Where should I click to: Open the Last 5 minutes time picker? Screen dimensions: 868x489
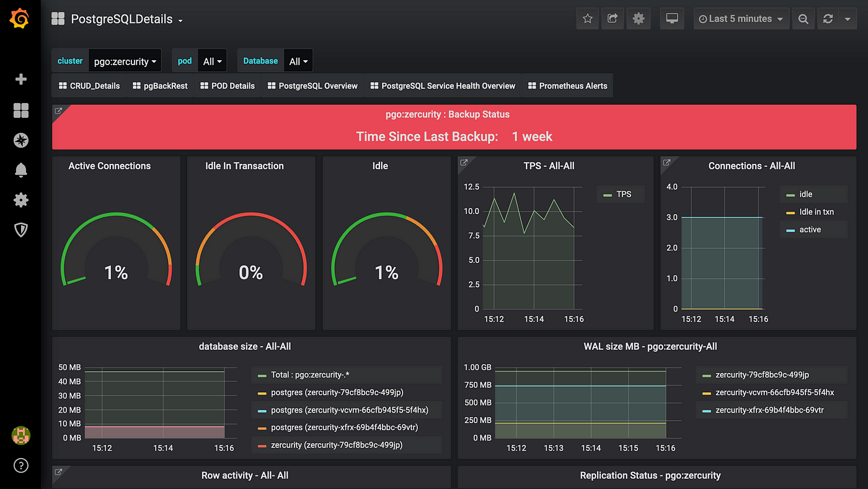coord(742,19)
